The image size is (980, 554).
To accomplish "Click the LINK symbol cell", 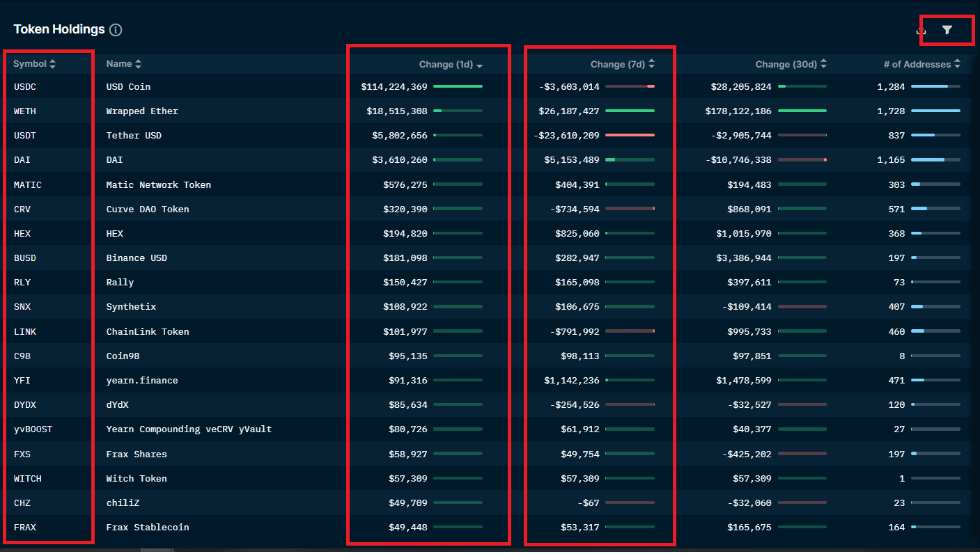I will click(25, 332).
